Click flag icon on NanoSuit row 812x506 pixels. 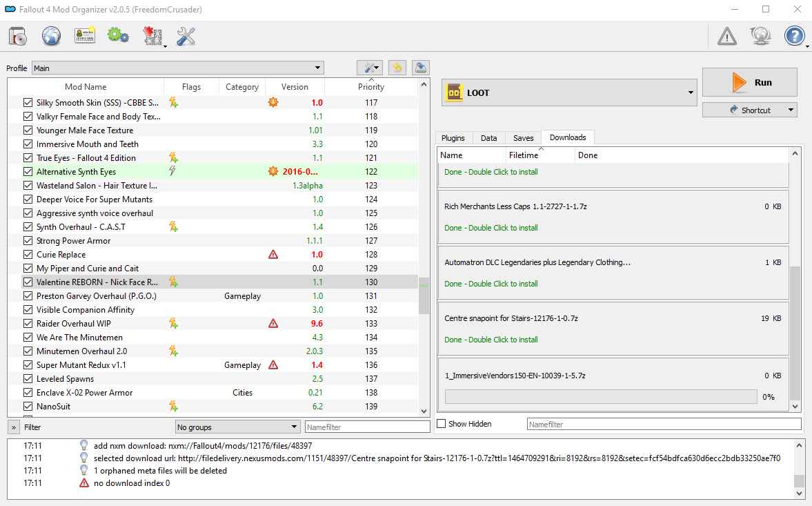tap(173, 406)
